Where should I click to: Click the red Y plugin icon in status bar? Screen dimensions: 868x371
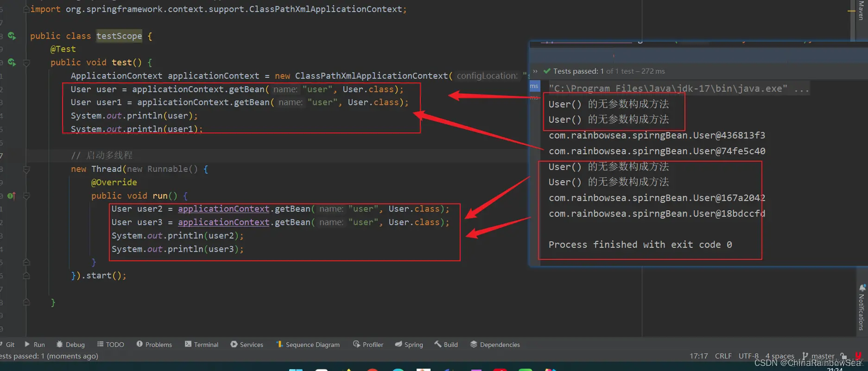pyautogui.click(x=858, y=356)
